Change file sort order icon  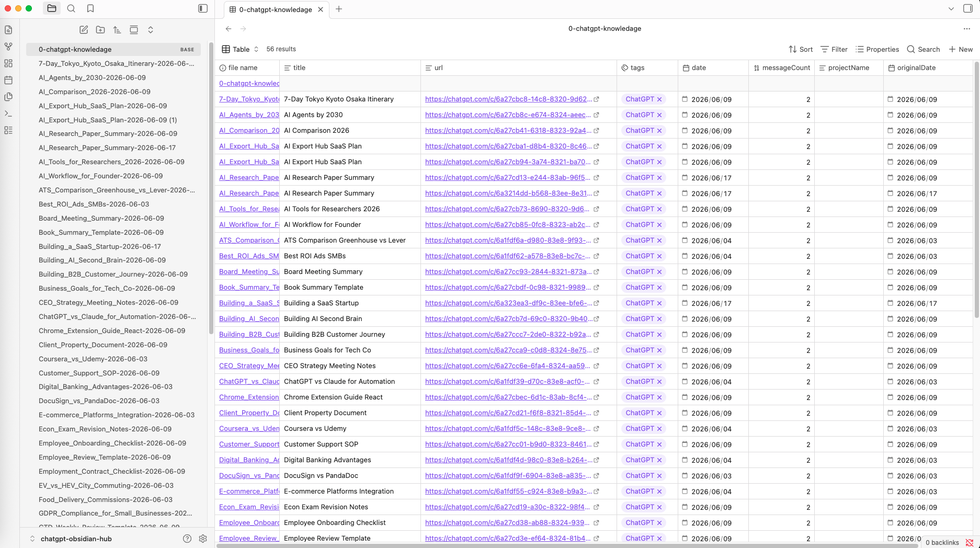click(x=117, y=30)
